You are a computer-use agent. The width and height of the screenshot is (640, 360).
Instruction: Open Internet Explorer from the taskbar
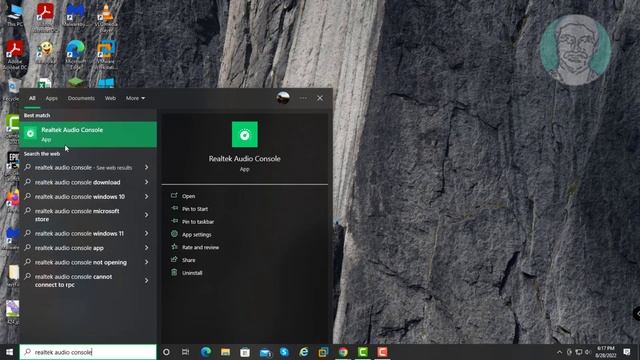coord(304,352)
